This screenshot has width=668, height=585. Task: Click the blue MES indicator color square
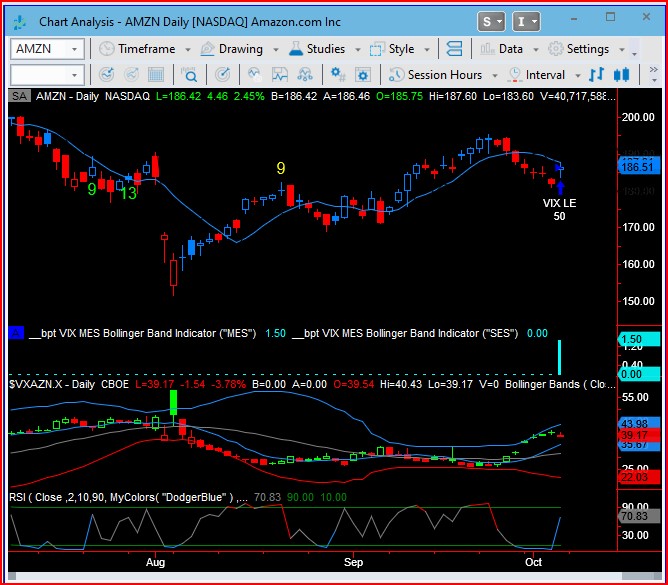15,333
